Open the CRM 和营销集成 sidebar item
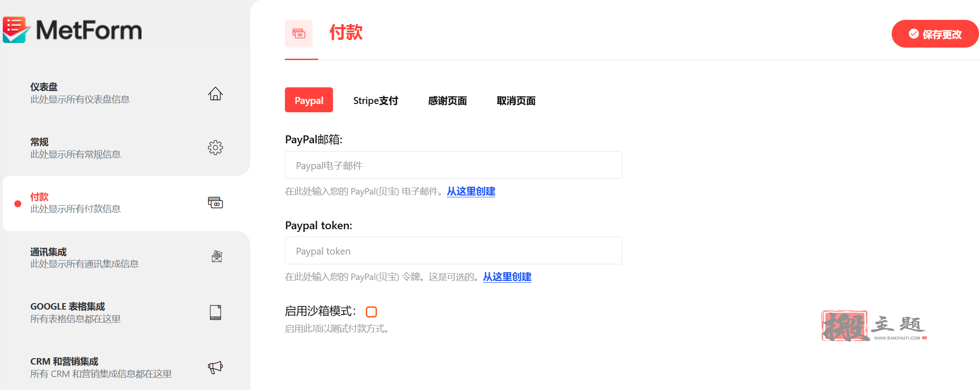 [126, 367]
